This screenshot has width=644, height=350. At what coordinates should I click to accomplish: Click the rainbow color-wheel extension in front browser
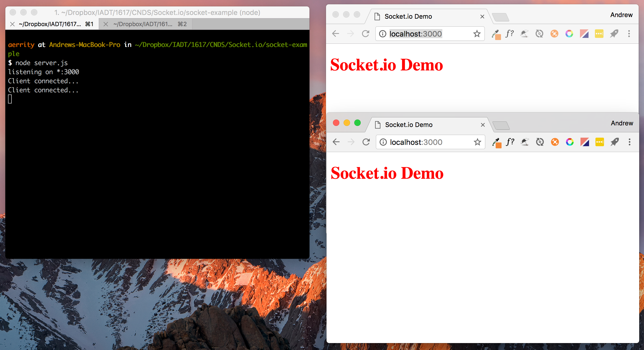[570, 142]
